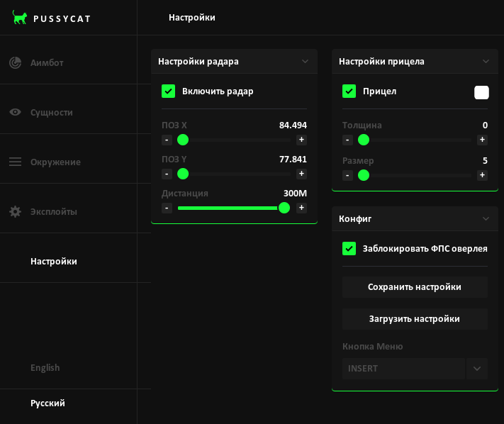Screen dimensions: 504x424
Task: Collapse the Настройки прицела panel
Action: click(x=486, y=61)
